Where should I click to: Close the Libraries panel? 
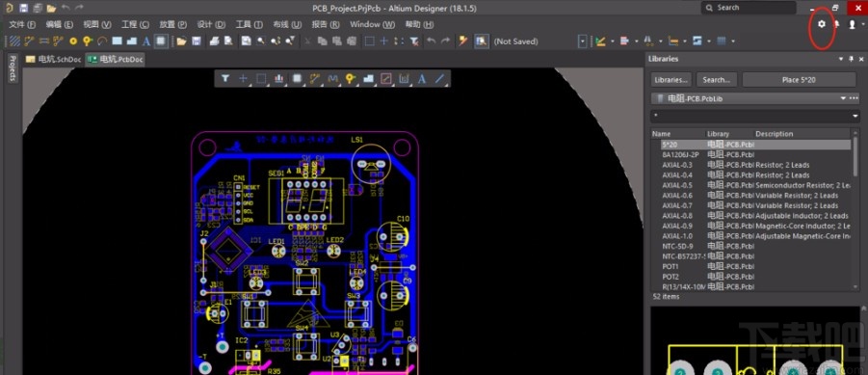[862, 59]
